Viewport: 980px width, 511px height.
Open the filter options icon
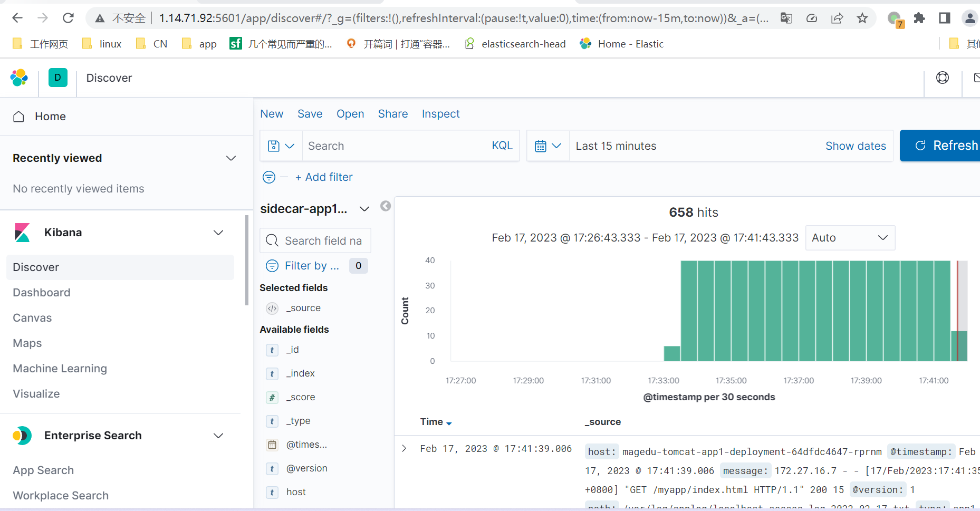coord(269,177)
